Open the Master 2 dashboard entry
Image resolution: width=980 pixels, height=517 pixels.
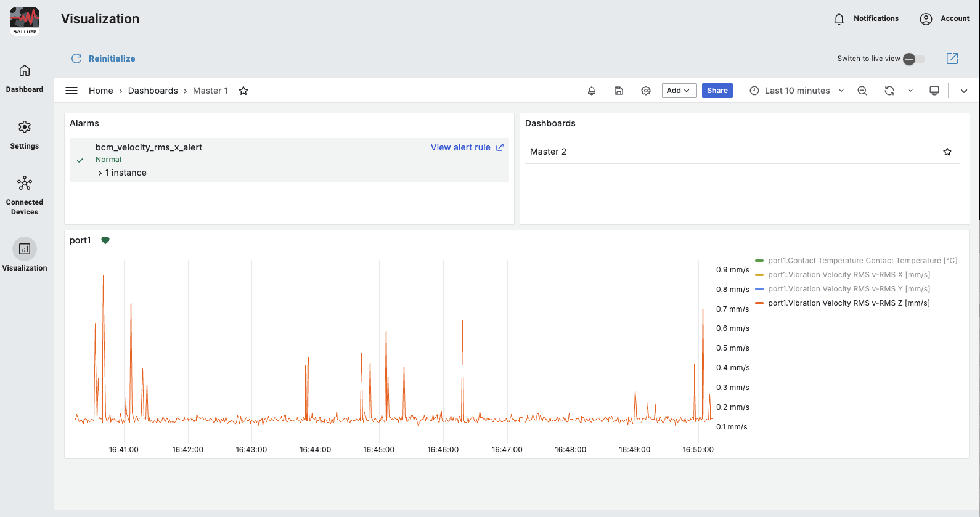[548, 152]
